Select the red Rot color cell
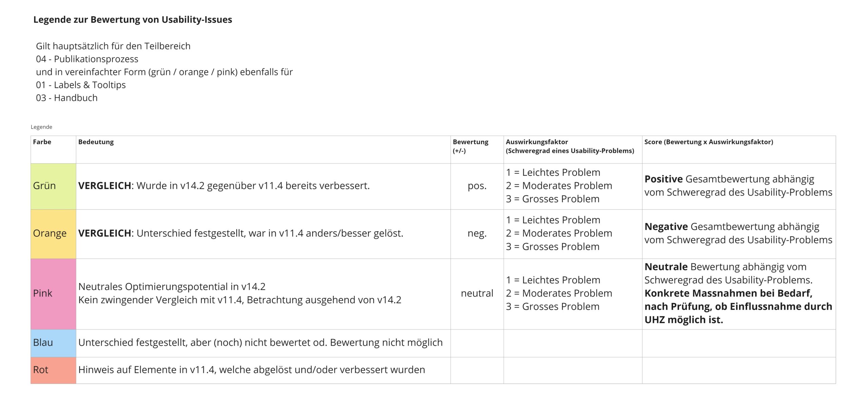 [x=53, y=370]
